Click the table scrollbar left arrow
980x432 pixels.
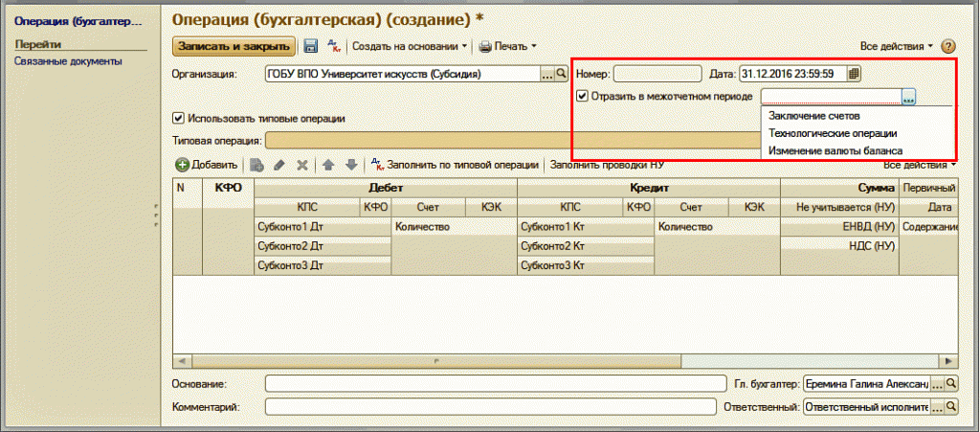pos(182,361)
